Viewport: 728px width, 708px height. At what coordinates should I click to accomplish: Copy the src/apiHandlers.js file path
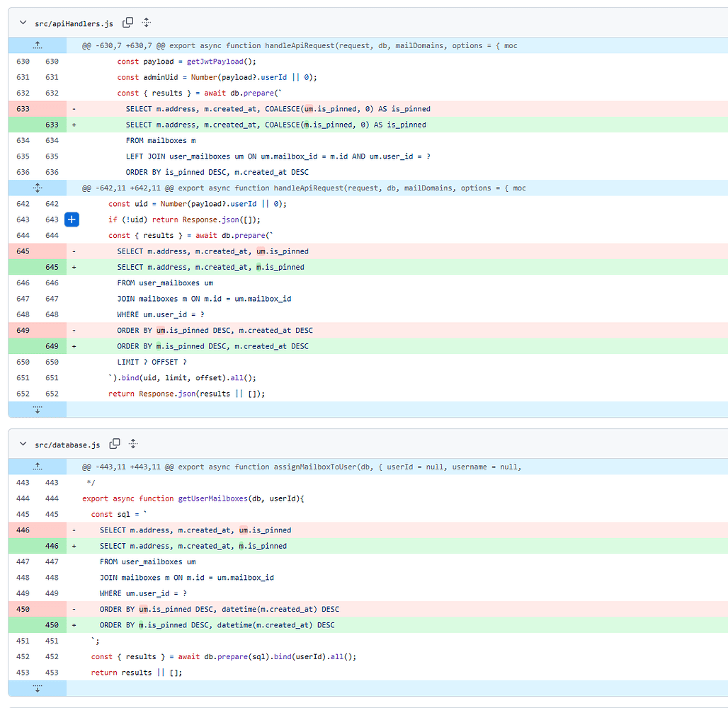[127, 22]
